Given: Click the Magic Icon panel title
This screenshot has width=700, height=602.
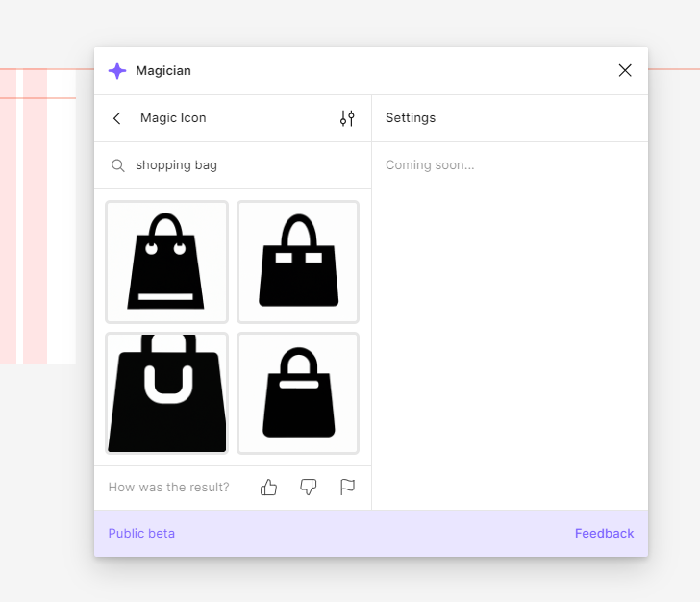Looking at the screenshot, I should pos(173,118).
